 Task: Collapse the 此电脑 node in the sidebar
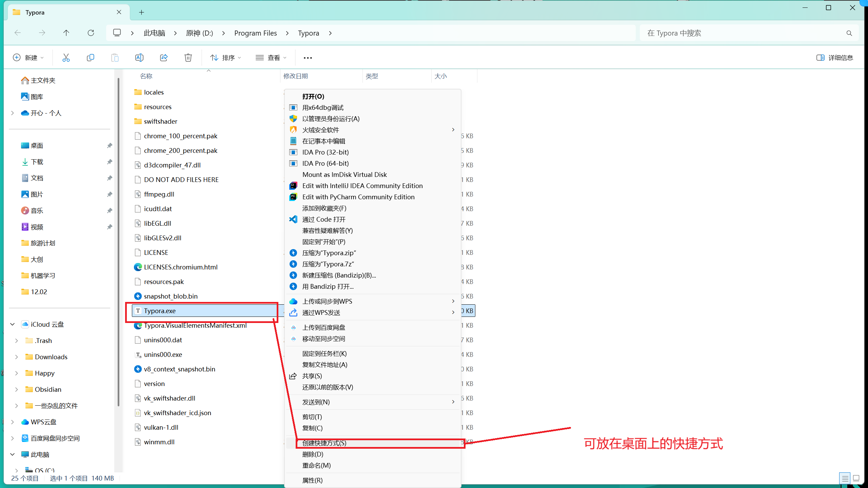13,454
